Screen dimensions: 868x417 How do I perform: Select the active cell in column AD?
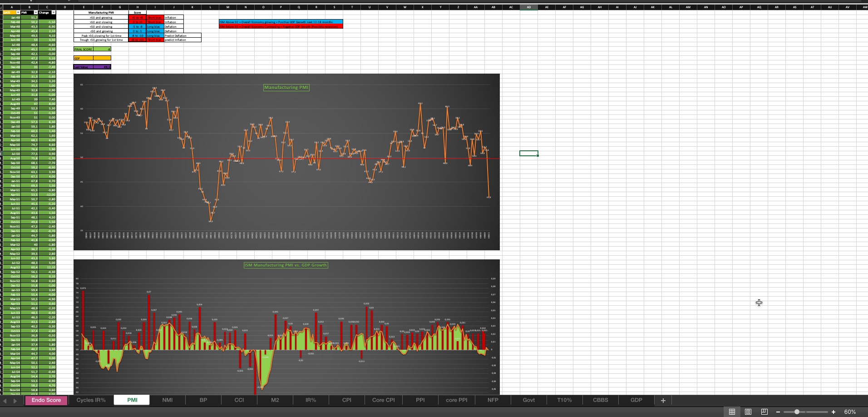click(529, 153)
